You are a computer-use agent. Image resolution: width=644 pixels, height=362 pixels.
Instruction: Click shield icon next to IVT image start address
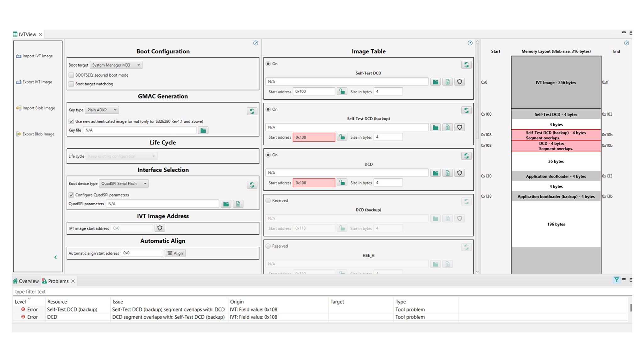(160, 228)
